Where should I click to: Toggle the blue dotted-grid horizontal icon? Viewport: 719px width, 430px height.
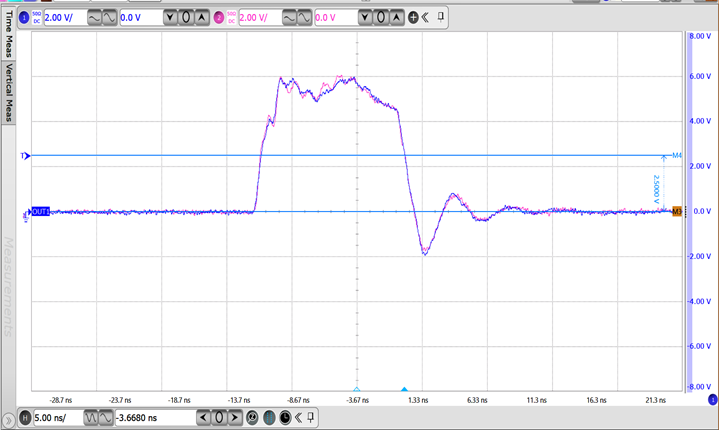[269, 418]
